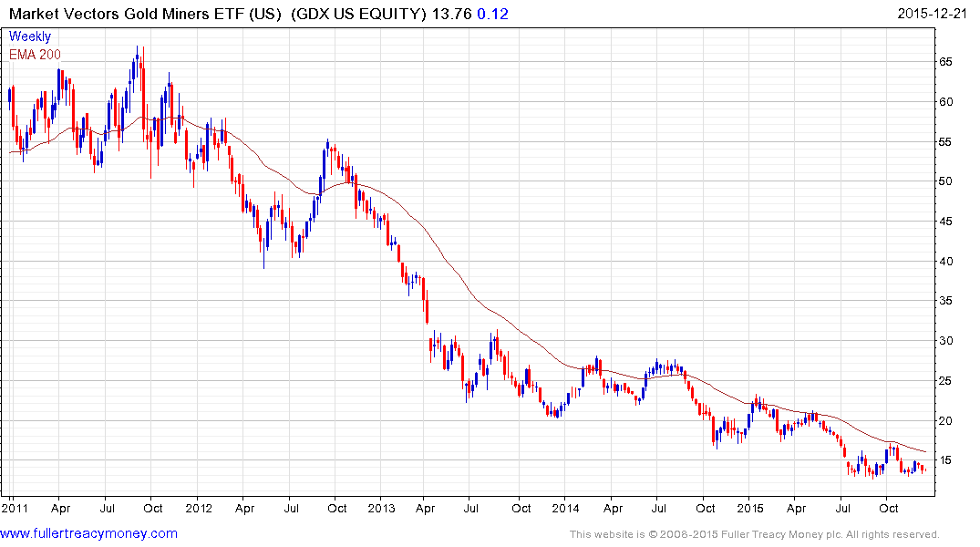The height and width of the screenshot is (547, 980).
Task: Select the ticker text '(GDX US EQUITY)'
Action: point(359,14)
